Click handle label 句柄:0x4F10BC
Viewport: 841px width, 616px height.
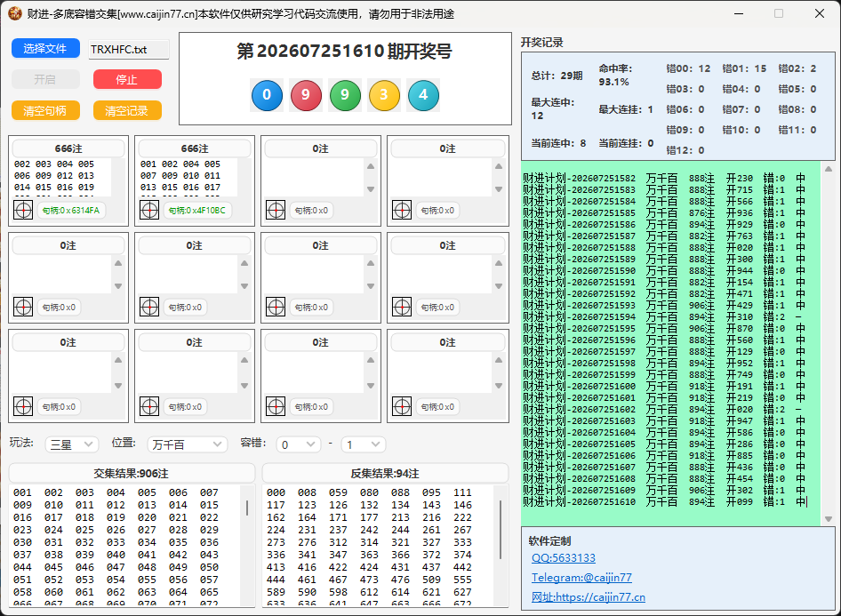196,210
